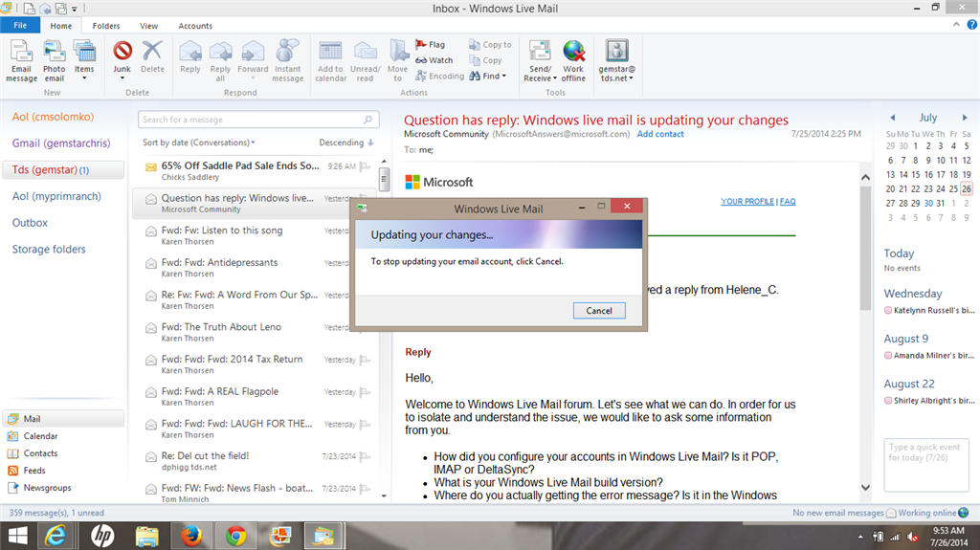Screen dimensions: 980x550
Task: Go to previous month in calendar
Action: click(893, 118)
